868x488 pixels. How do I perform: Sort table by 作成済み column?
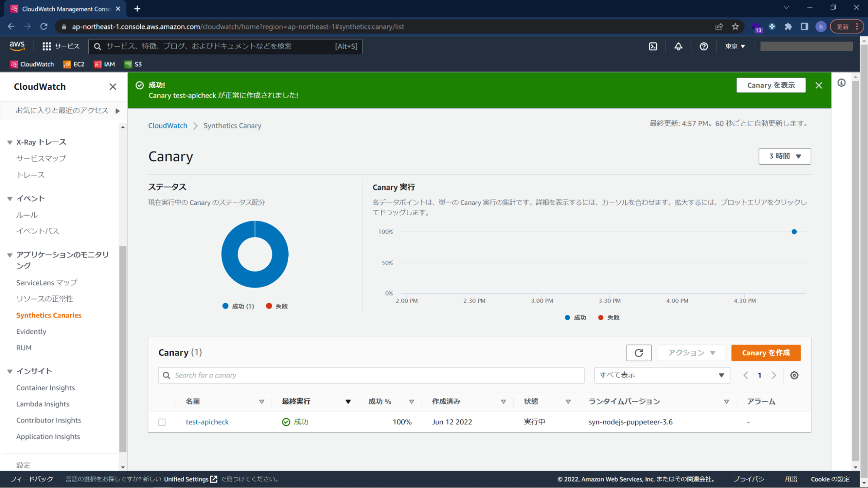[x=503, y=402]
